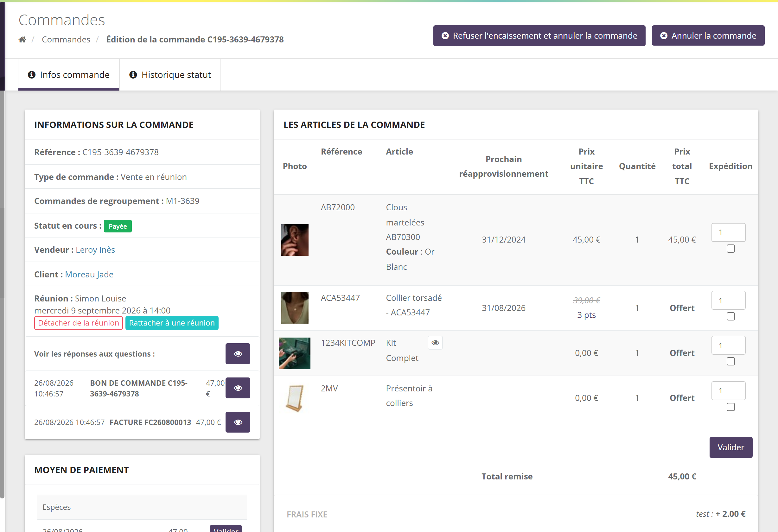Check expedition box for Présentoir à colliers

click(x=731, y=407)
